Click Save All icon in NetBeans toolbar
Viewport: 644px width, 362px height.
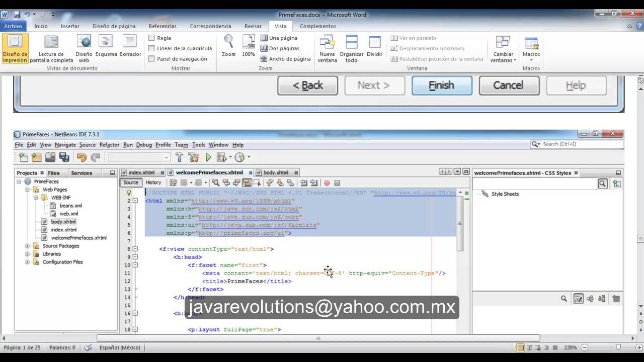coord(64,157)
